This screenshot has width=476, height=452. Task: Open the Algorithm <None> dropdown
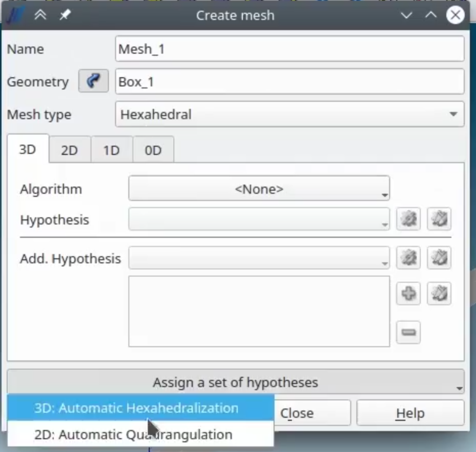[259, 189]
